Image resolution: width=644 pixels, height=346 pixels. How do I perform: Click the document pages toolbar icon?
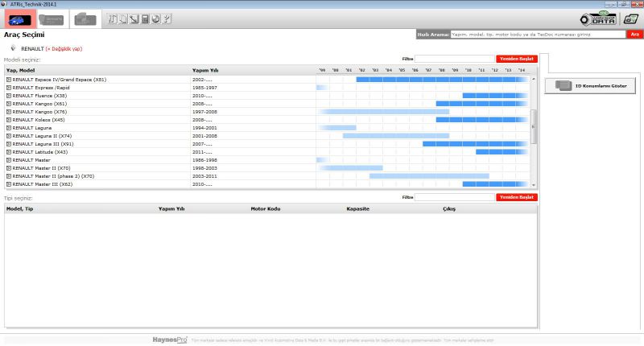[x=123, y=19]
